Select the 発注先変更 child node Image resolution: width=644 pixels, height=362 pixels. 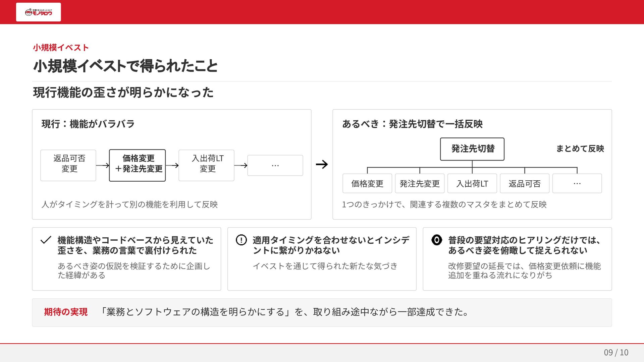coord(420,183)
